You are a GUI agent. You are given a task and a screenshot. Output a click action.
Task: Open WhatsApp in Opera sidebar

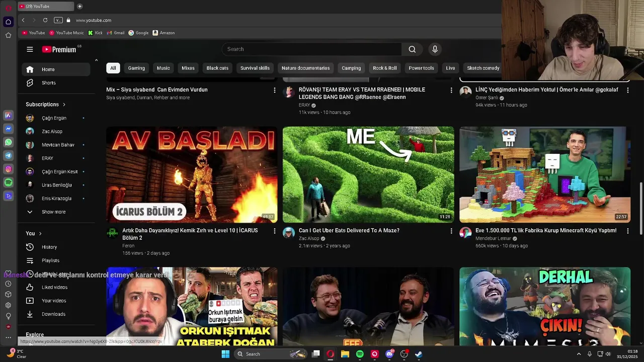(8, 142)
